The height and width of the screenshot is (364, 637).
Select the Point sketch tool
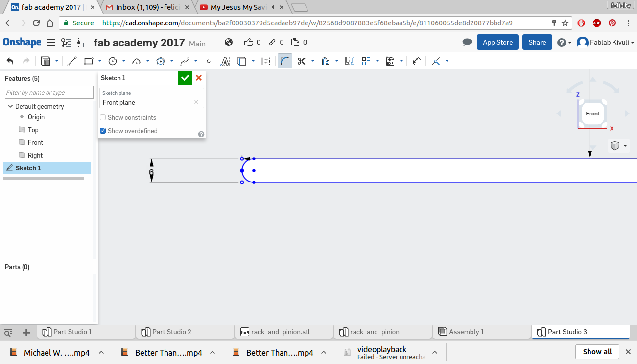coord(209,61)
